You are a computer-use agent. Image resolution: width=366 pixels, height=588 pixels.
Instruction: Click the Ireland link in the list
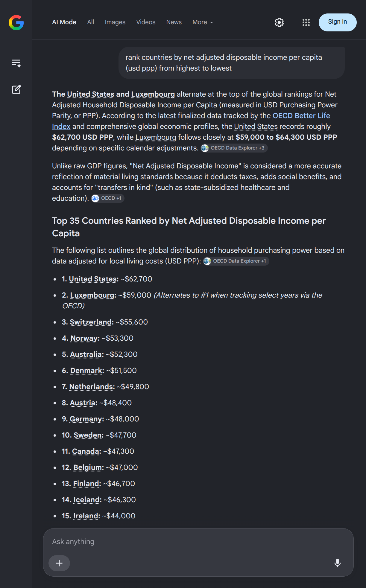tap(86, 516)
